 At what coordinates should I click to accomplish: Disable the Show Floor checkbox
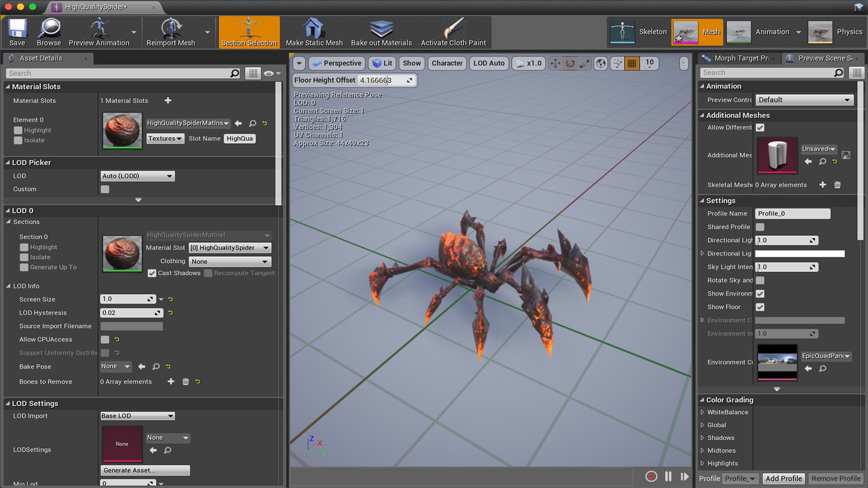pyautogui.click(x=760, y=307)
